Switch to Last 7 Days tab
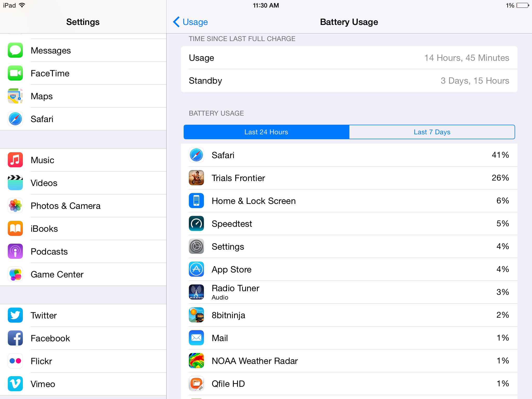The height and width of the screenshot is (399, 532). tap(432, 132)
